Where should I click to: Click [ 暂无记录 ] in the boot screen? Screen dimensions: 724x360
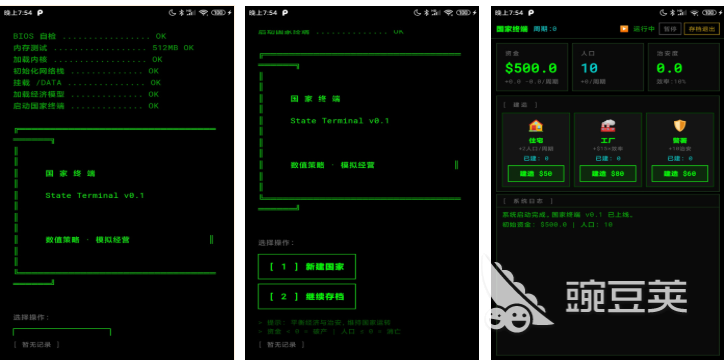36,344
